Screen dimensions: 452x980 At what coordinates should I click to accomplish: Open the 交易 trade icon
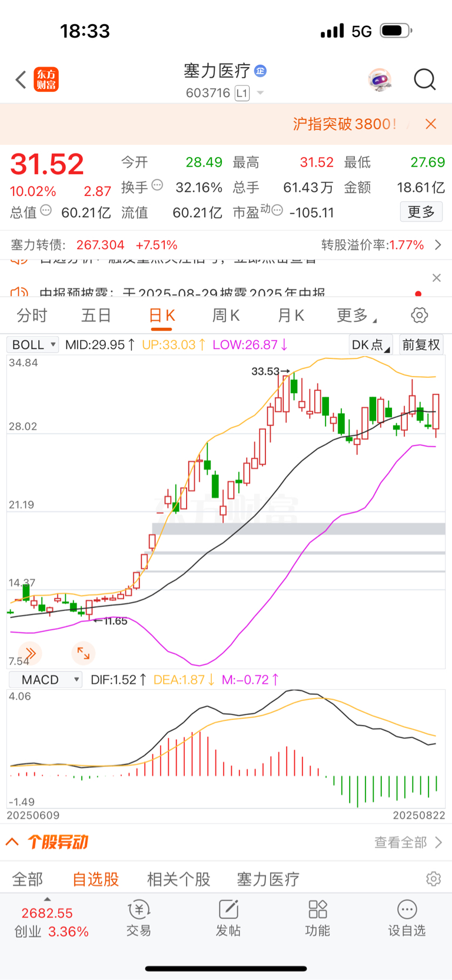139,918
